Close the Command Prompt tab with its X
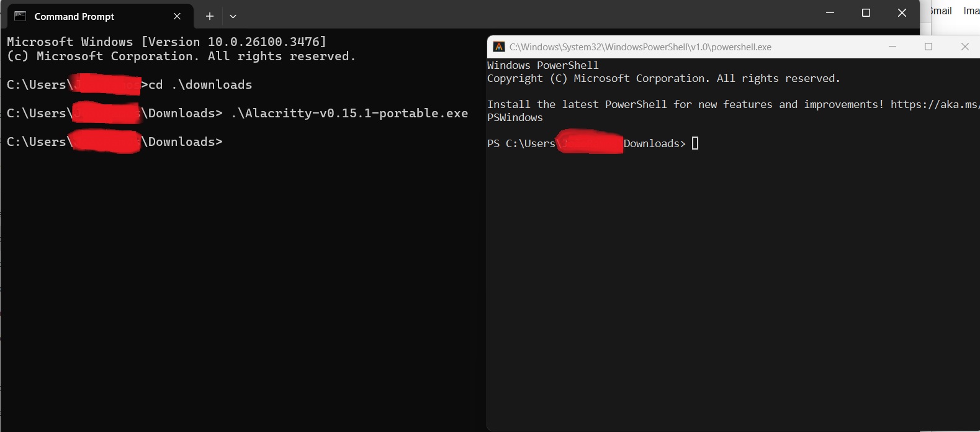 tap(176, 16)
